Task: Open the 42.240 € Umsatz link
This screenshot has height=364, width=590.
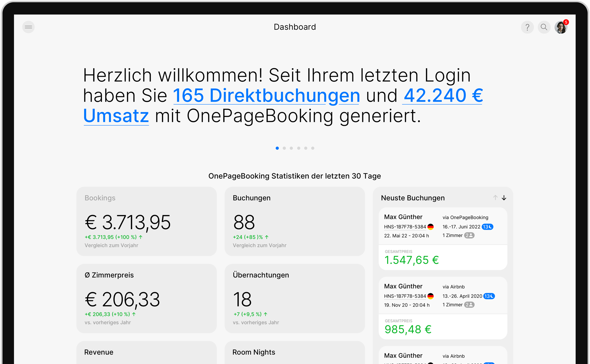Action: tap(442, 95)
